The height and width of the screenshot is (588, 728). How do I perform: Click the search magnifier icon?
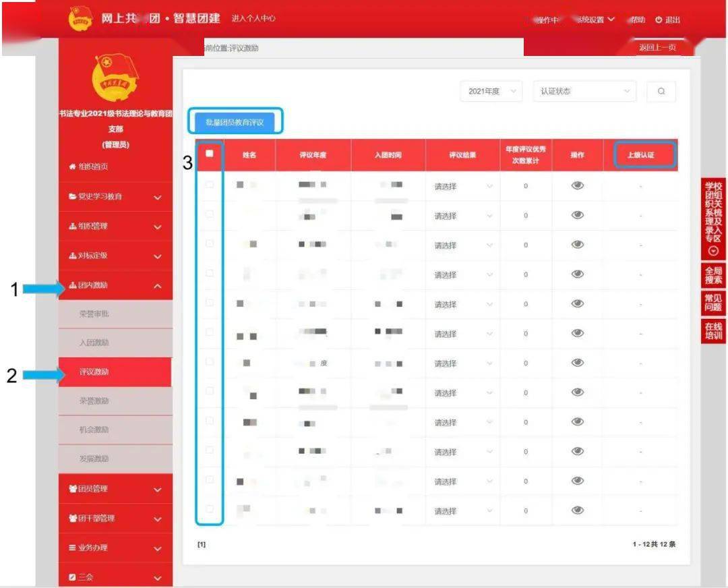(x=661, y=91)
